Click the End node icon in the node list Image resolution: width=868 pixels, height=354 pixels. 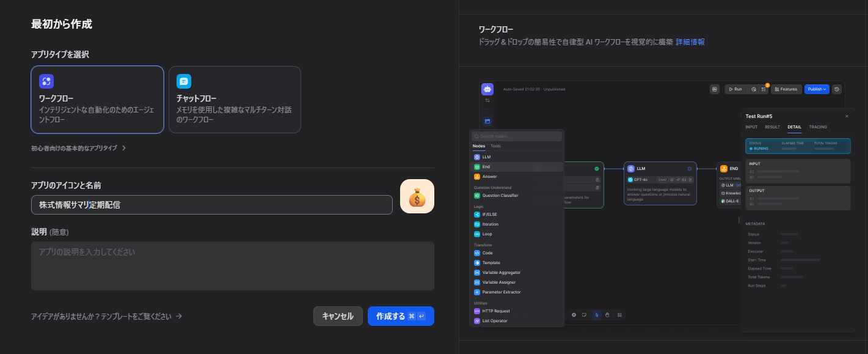point(477,167)
